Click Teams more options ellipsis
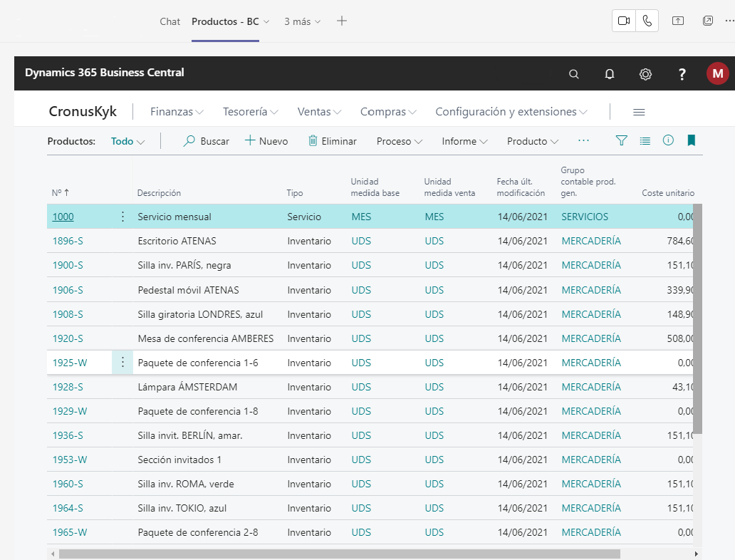735x560 pixels. click(x=730, y=21)
